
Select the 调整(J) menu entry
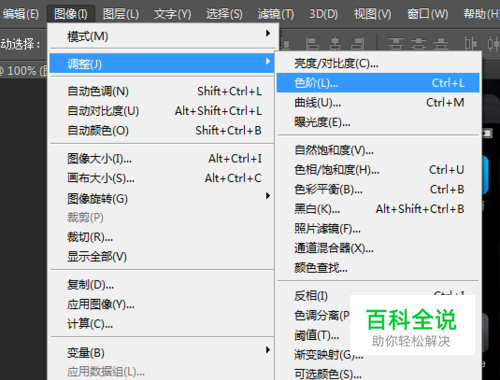(162, 63)
